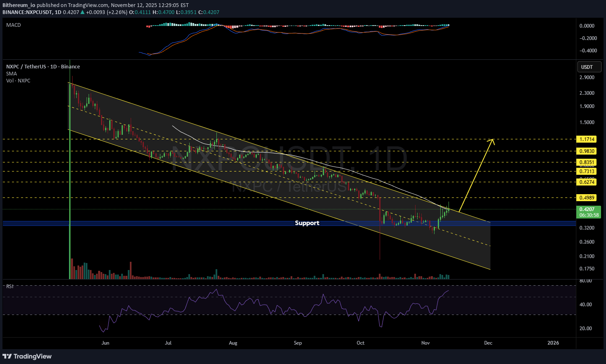This screenshot has height=364, width=606.
Task: Click the Bithereum_io author name in header
Action: point(19,5)
